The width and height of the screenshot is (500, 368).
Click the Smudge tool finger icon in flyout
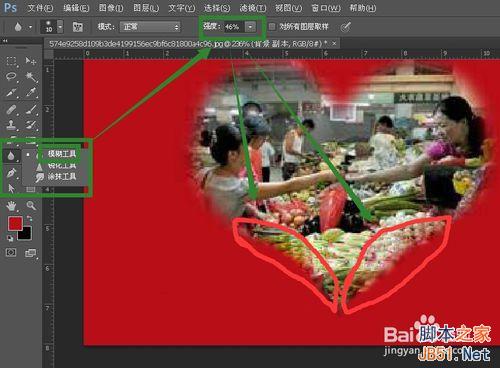click(x=40, y=177)
